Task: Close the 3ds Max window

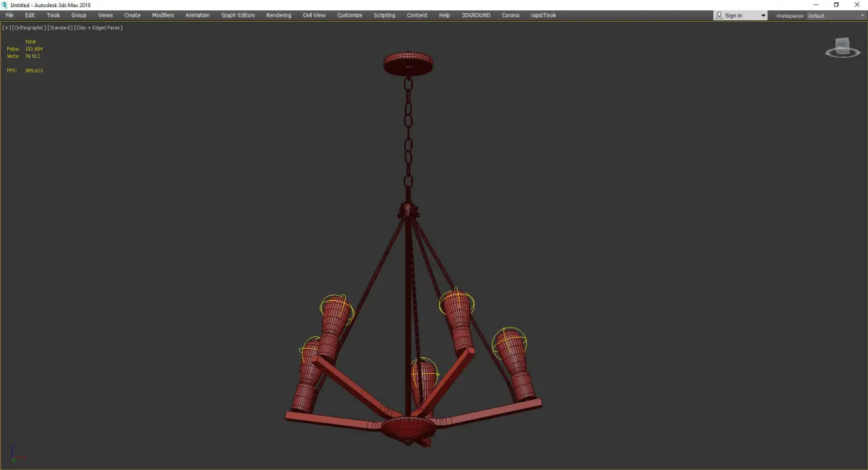Action: [857, 4]
